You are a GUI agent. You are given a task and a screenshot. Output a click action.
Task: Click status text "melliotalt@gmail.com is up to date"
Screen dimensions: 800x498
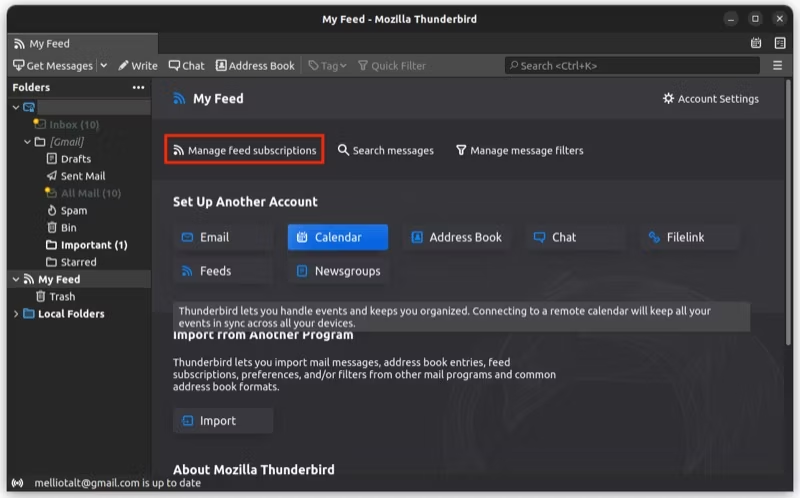pyautogui.click(x=117, y=483)
